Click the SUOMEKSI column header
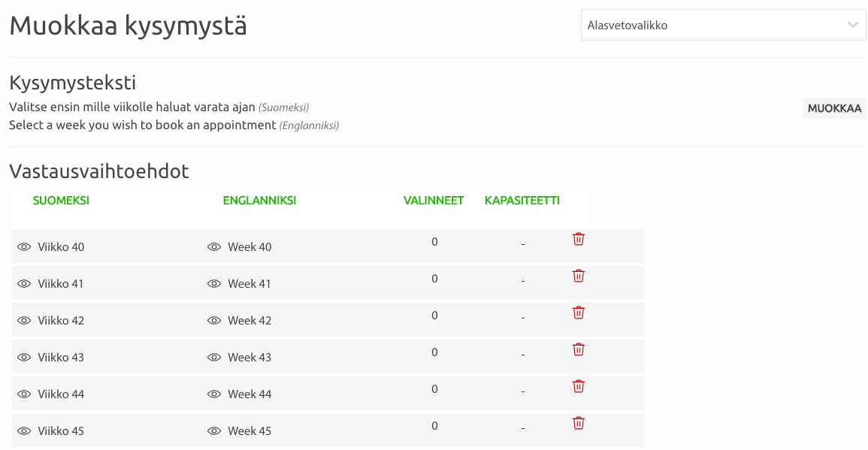 pyautogui.click(x=61, y=201)
